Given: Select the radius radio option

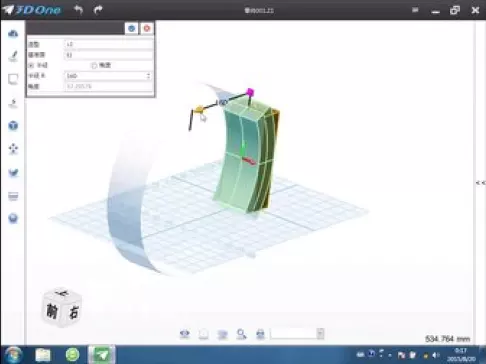Looking at the screenshot, I should (x=31, y=65).
